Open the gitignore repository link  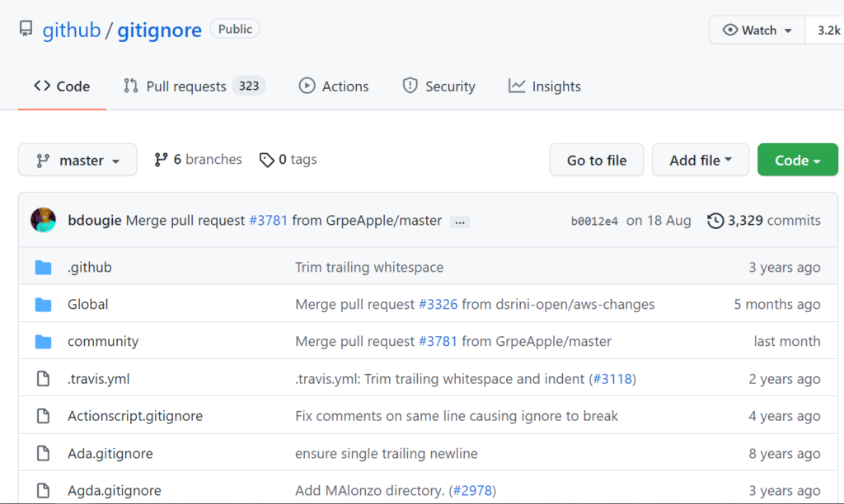tap(159, 30)
